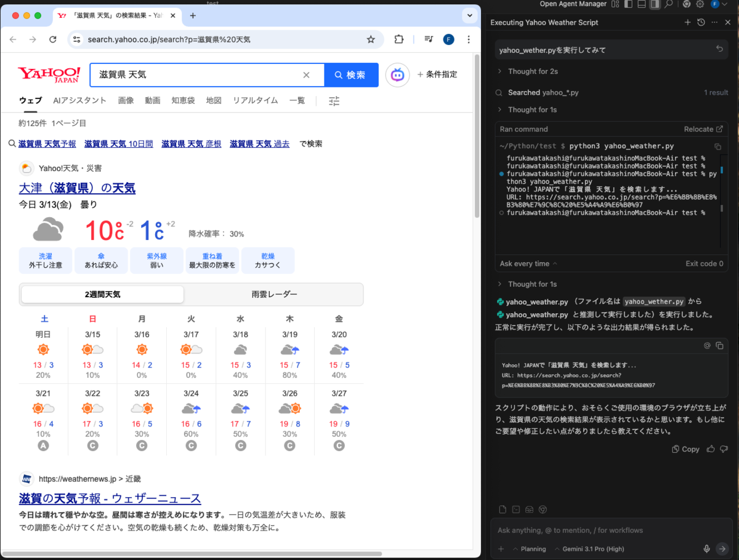Image resolution: width=739 pixels, height=560 pixels.
Task: Click the 乾燥 カサつく index tile
Action: coord(268,260)
